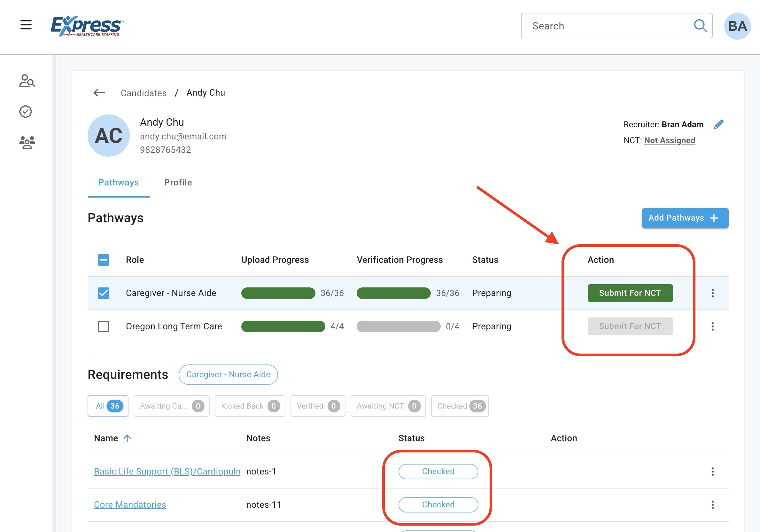Open the team group sidebar icon
Viewport: 760px width, 532px height.
coord(27,142)
